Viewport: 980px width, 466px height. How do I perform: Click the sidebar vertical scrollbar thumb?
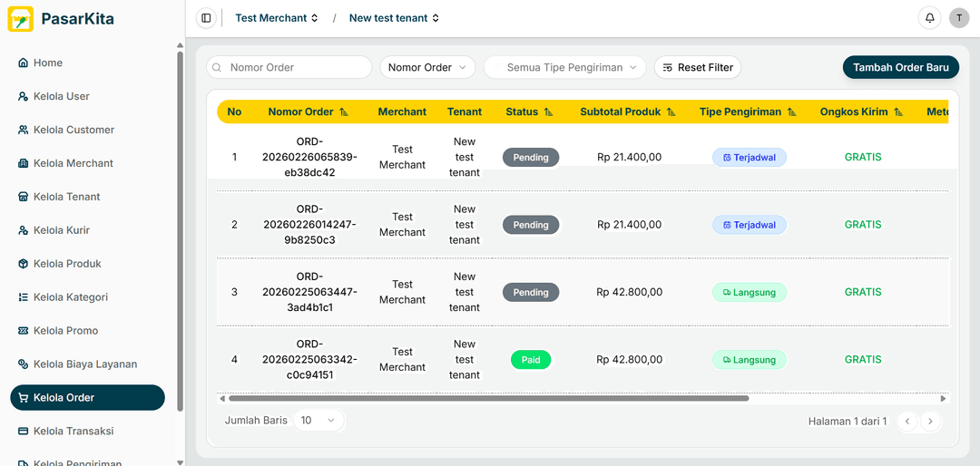tap(181, 231)
